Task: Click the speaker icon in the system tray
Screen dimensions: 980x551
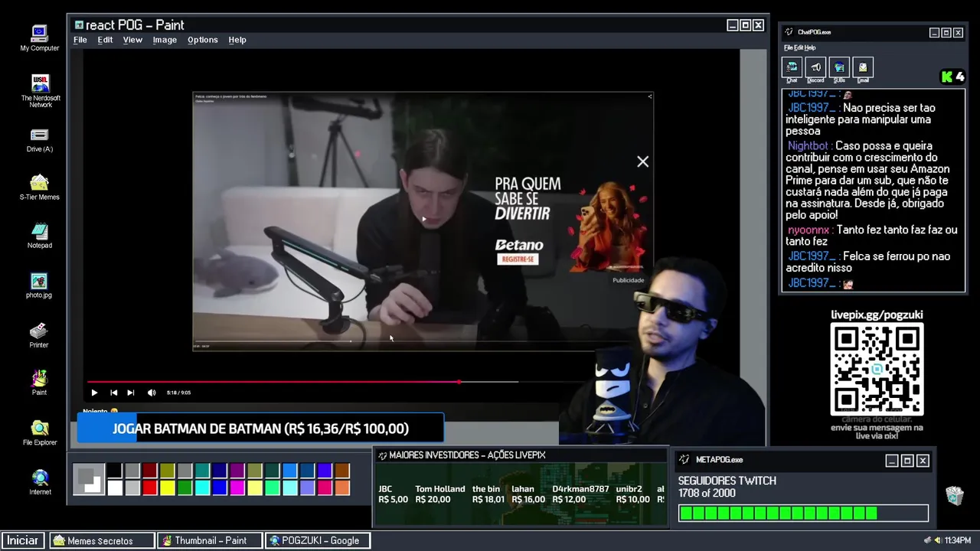Action: [937, 540]
